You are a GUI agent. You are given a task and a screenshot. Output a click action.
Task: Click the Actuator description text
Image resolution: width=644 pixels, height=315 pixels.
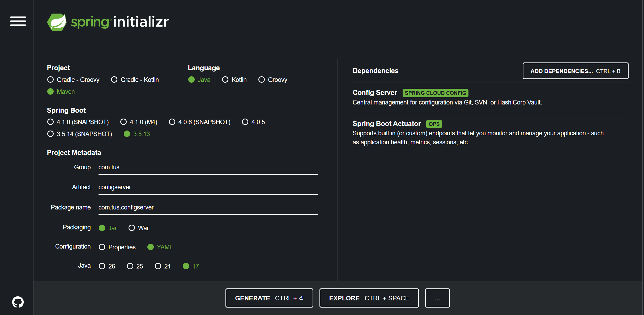click(x=478, y=138)
